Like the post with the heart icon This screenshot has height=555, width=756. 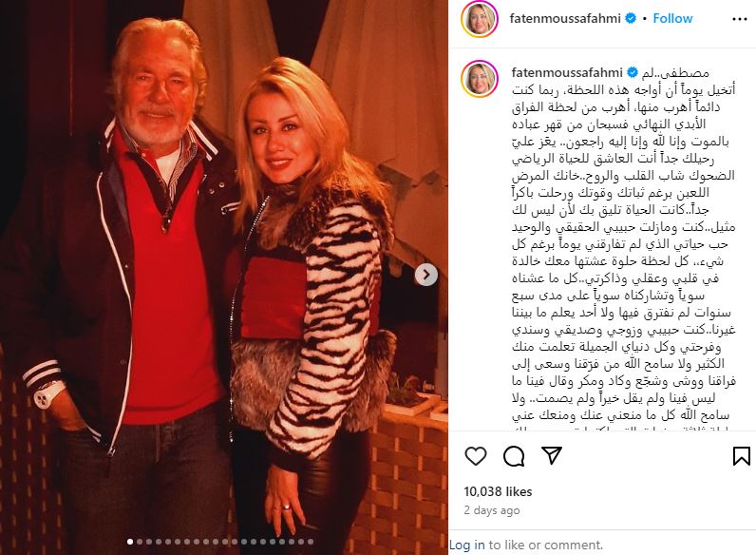[x=476, y=456]
